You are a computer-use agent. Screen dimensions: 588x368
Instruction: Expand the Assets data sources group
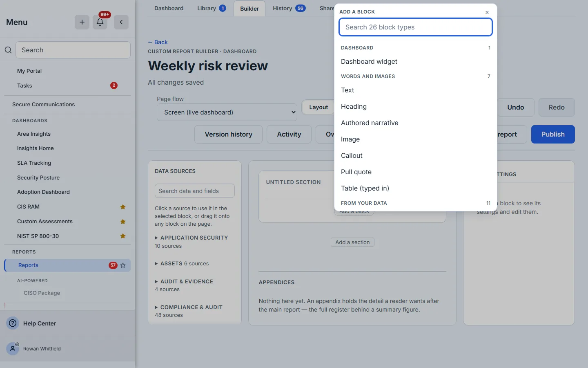tap(182, 264)
